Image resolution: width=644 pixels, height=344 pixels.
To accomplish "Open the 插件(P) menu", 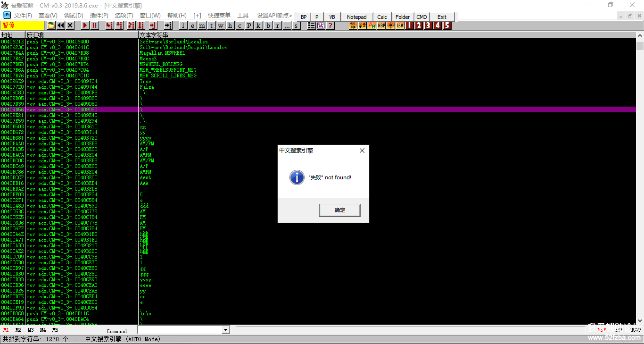I will point(99,16).
